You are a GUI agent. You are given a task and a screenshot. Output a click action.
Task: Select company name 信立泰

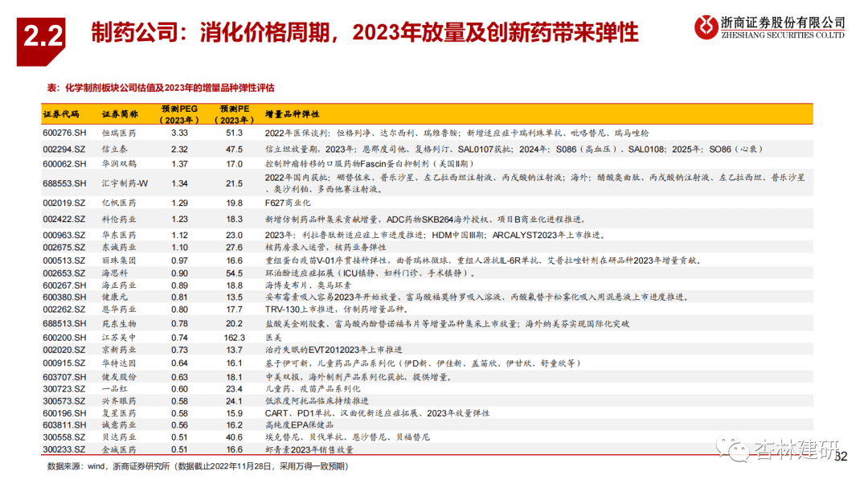coord(115,150)
